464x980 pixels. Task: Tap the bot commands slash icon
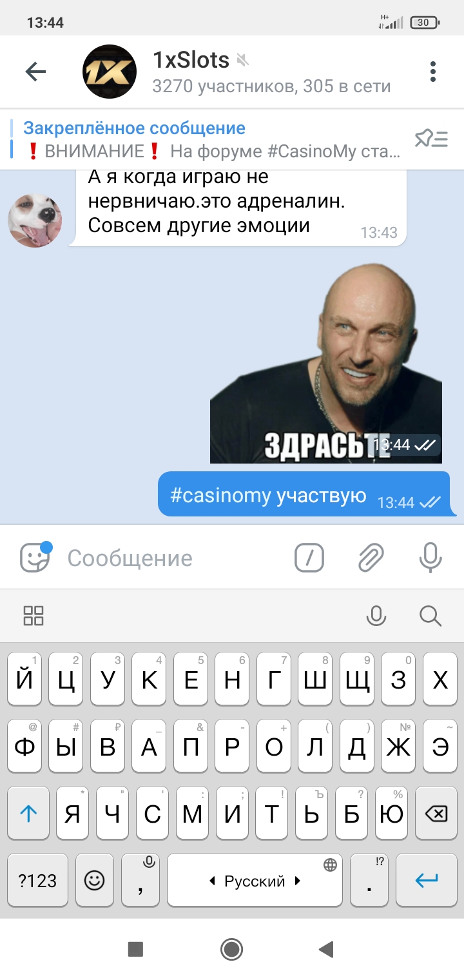click(x=309, y=558)
